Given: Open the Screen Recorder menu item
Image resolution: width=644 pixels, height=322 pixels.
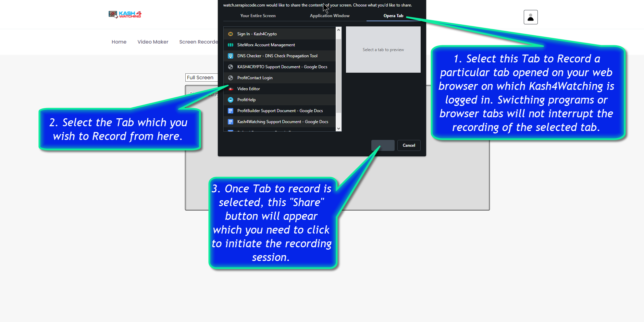Looking at the screenshot, I should coord(199,42).
